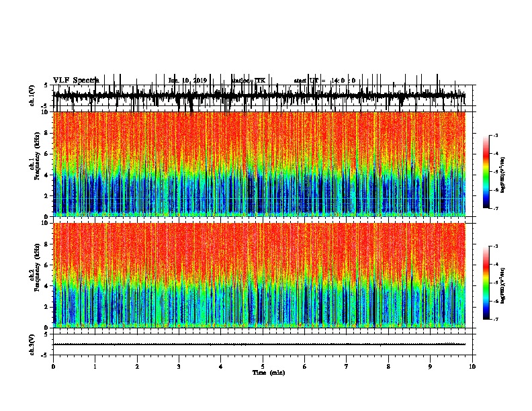Click the "station=ITK" header text
The image size is (532, 411).
(x=249, y=81)
